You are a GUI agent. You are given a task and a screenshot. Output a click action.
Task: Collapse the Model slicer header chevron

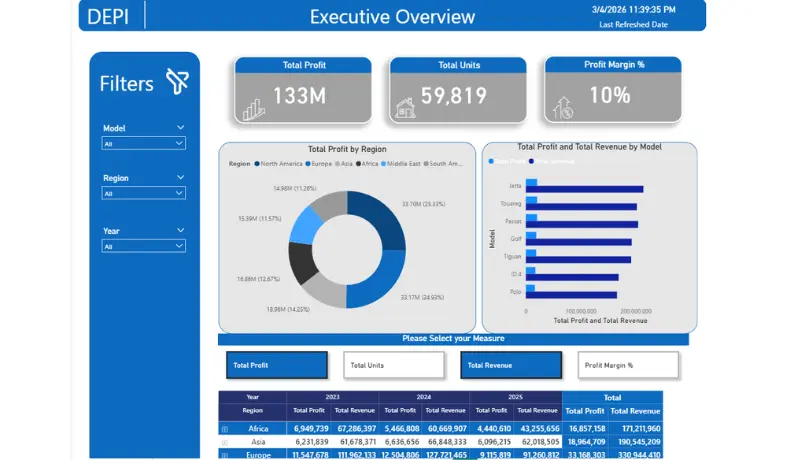(x=180, y=127)
